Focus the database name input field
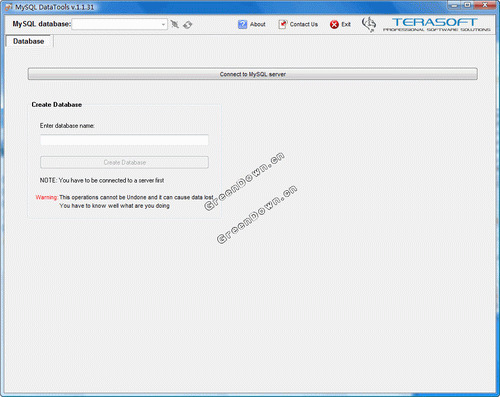This screenshot has height=397, width=500. (x=124, y=140)
